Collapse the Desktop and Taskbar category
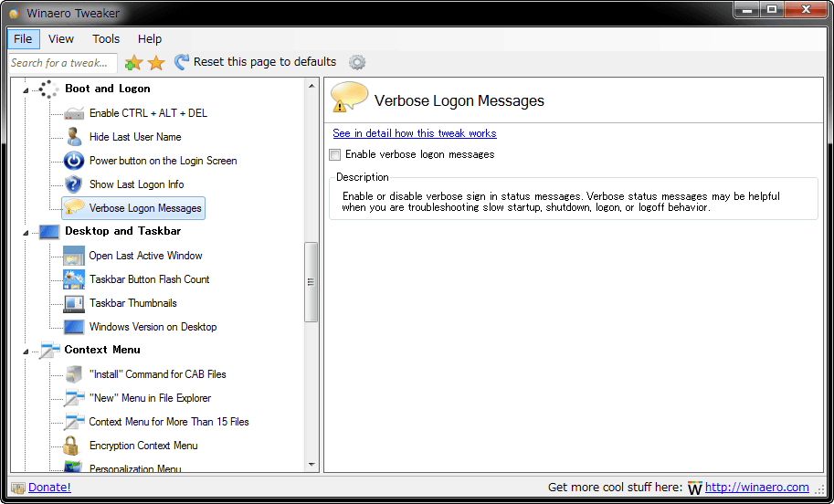 click(26, 233)
